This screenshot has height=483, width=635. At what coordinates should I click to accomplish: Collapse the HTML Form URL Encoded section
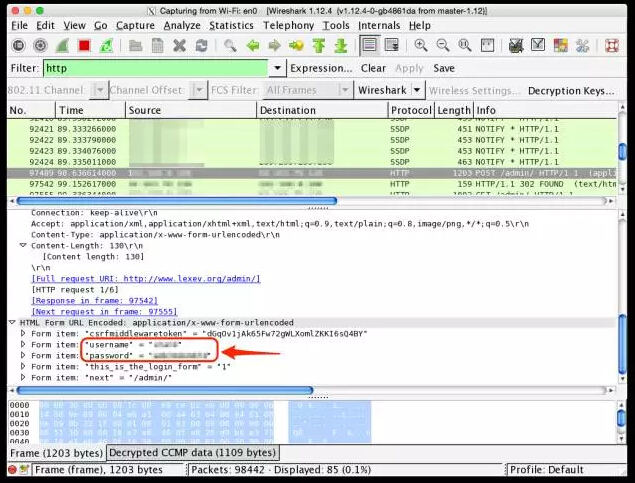click(12, 322)
